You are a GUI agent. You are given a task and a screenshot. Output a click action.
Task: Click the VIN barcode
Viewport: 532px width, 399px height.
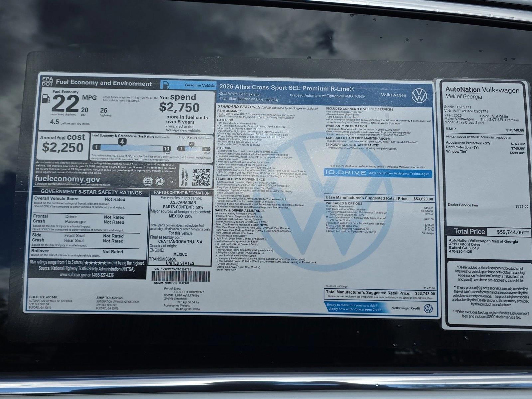pyautogui.click(x=181, y=276)
